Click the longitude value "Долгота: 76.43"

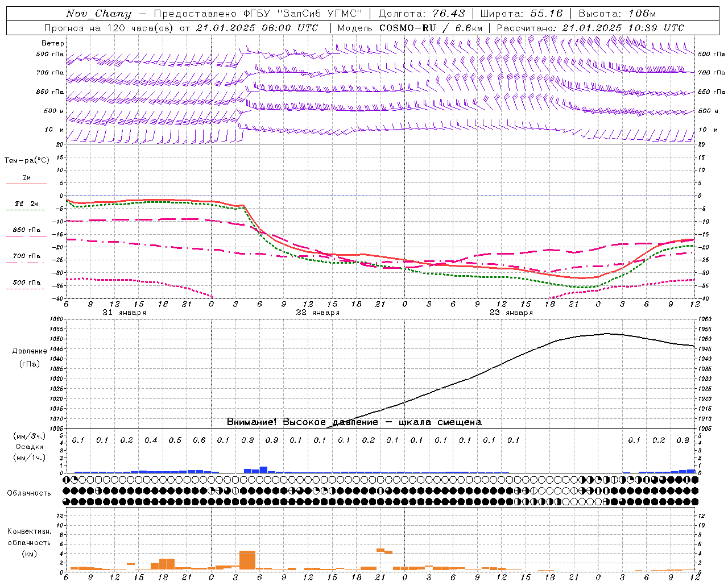[421, 14]
